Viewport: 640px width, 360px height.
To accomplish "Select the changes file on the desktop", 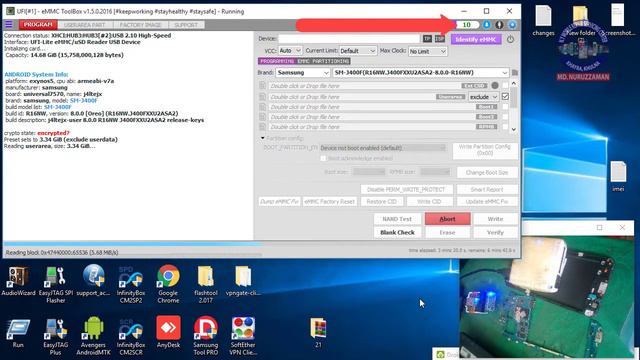I will pos(543,20).
